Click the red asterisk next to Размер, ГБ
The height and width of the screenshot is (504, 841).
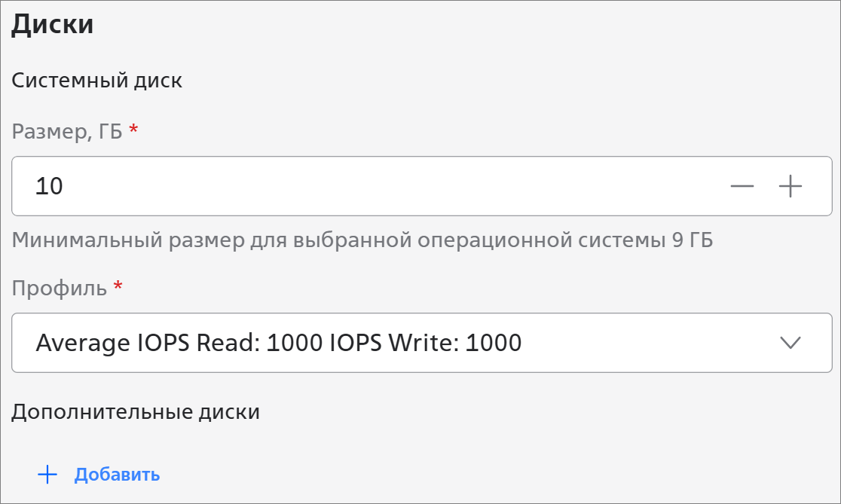coord(134,131)
